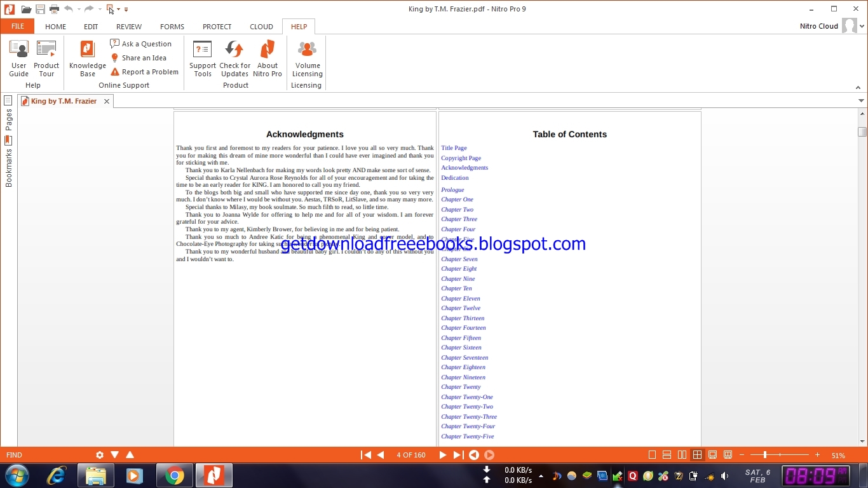
Task: Click the page number field 4 OF 160
Action: coord(411,455)
